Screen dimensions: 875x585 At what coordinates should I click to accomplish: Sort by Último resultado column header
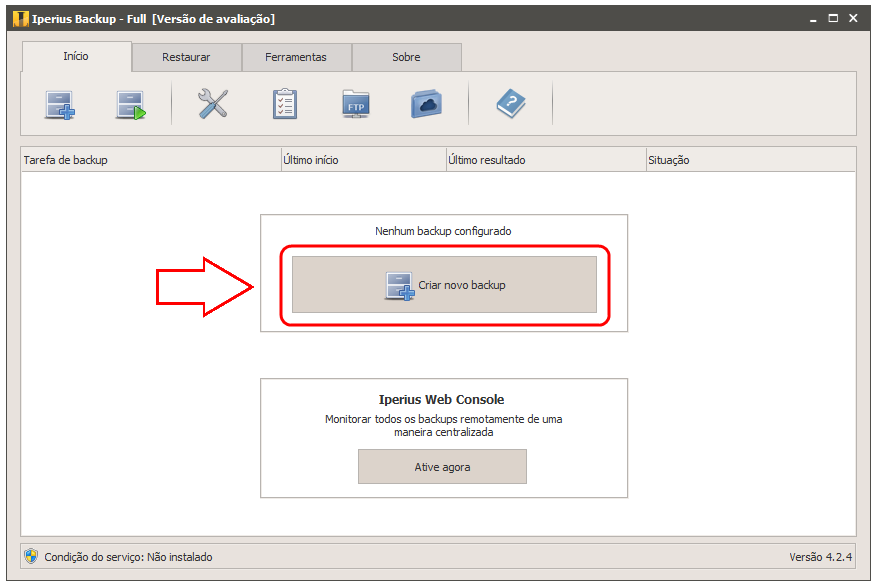(546, 160)
